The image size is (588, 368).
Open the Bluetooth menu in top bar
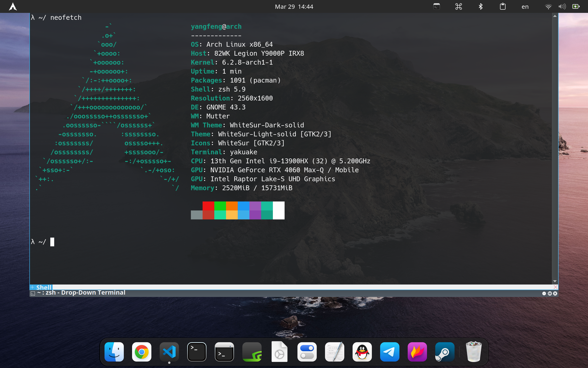481,7
